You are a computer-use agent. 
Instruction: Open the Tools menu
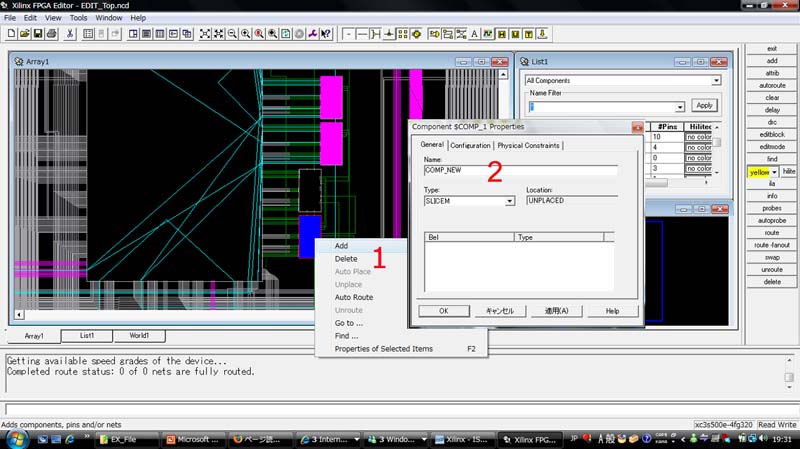(78, 18)
